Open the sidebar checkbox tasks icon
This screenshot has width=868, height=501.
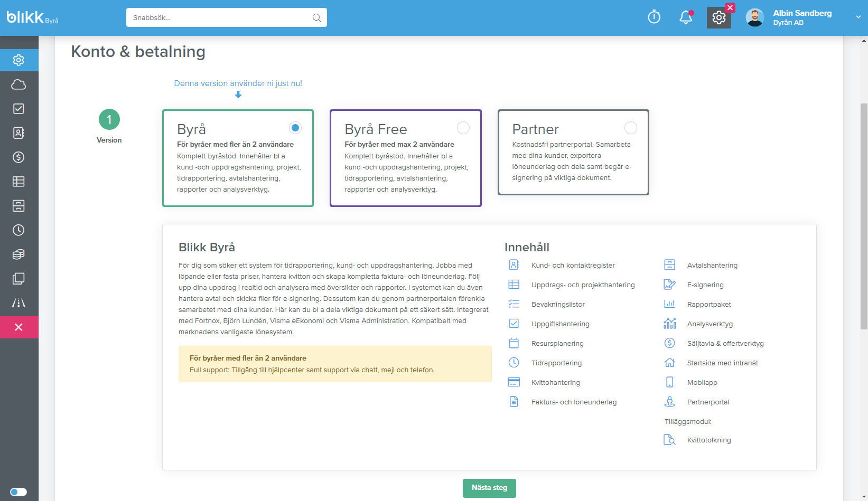coord(19,109)
